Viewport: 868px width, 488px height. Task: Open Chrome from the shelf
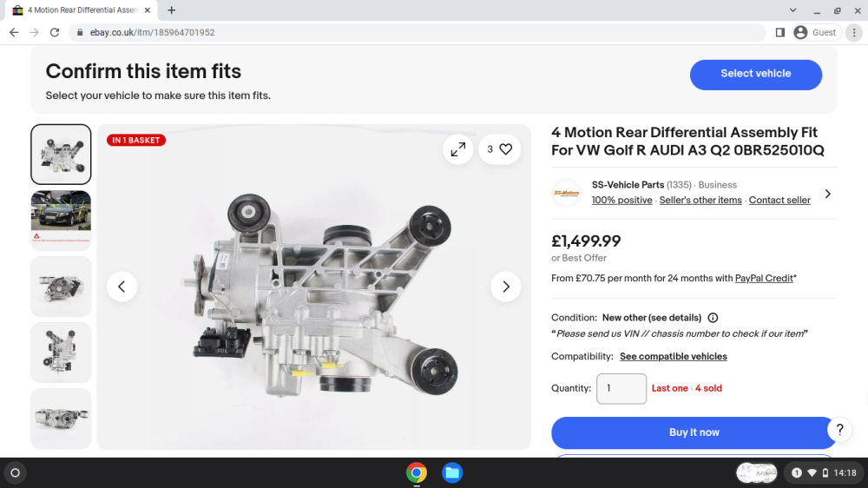(x=417, y=472)
